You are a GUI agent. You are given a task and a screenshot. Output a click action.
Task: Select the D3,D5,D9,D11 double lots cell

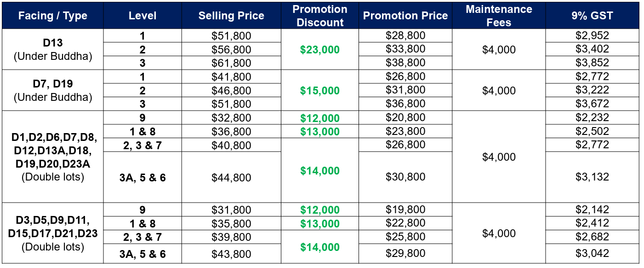[x=53, y=233]
